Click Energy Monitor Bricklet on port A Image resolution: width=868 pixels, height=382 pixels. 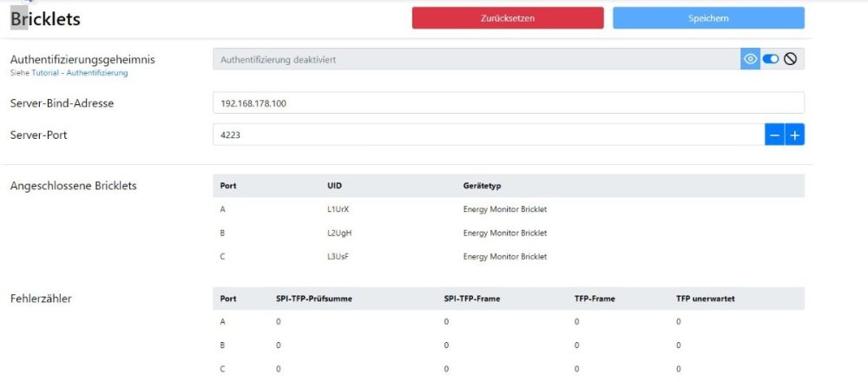pyautogui.click(x=504, y=209)
